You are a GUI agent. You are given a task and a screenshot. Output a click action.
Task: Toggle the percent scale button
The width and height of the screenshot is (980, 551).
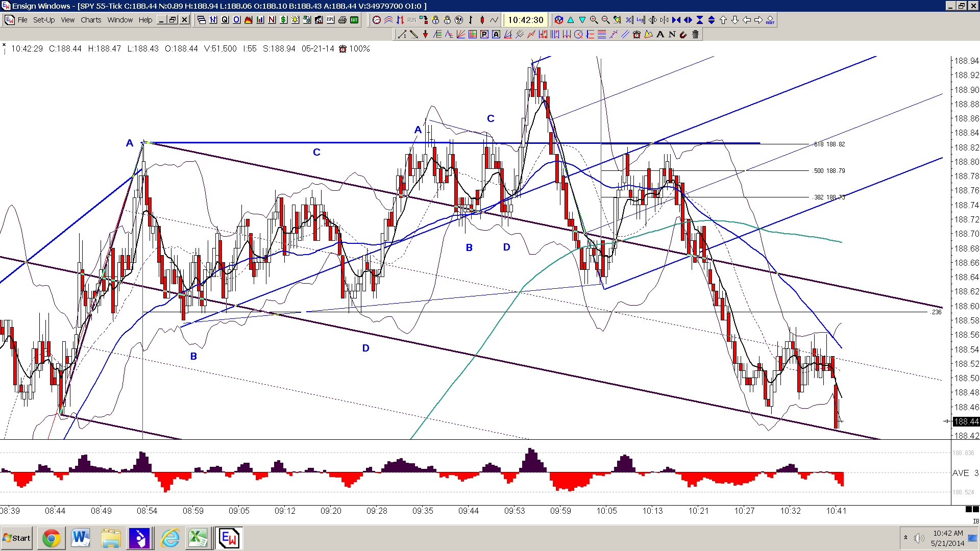(x=629, y=20)
